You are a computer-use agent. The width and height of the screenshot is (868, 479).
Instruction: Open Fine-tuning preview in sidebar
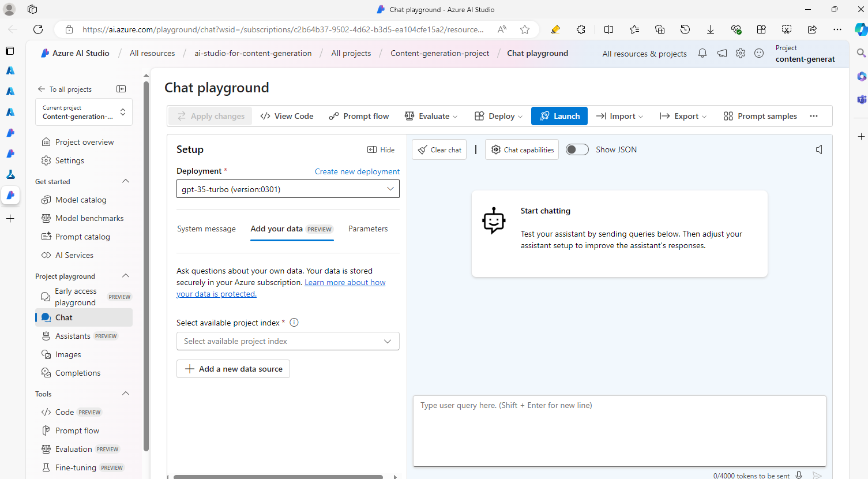82,467
